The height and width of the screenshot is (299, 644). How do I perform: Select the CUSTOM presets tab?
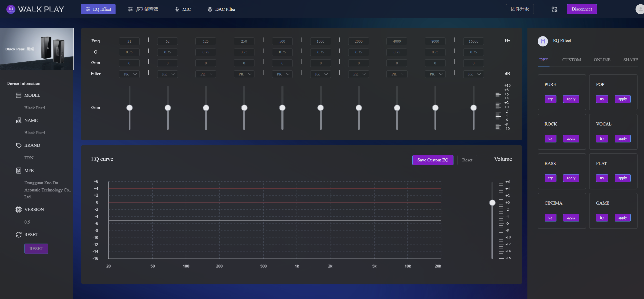[x=571, y=60]
